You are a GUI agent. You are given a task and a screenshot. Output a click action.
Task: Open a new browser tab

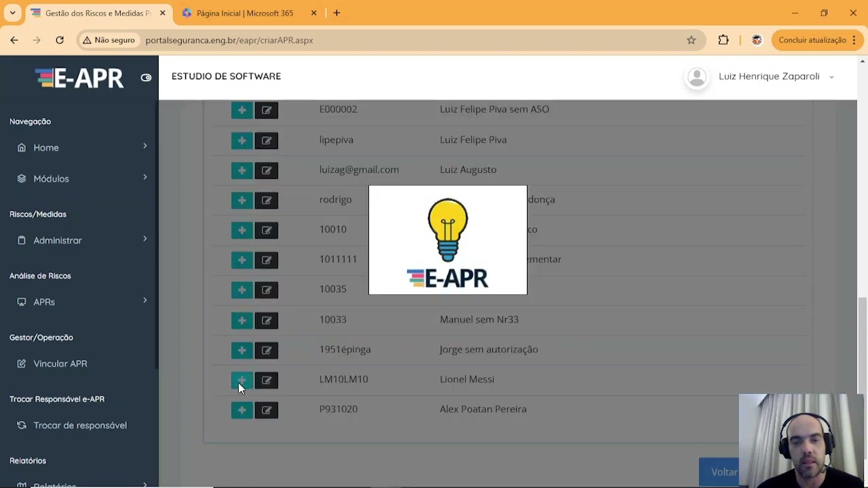(x=336, y=13)
